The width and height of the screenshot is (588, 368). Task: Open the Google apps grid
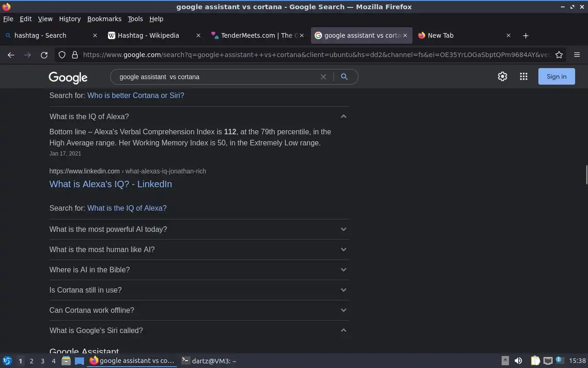click(524, 76)
